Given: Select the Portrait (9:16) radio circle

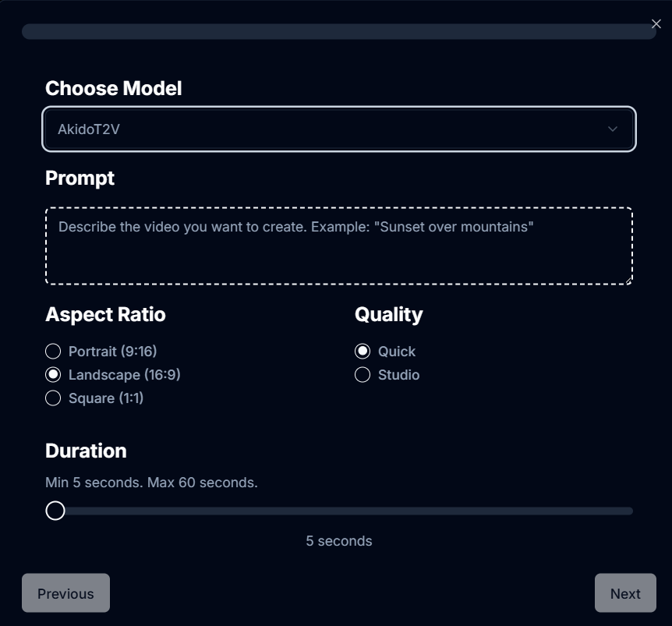Looking at the screenshot, I should tap(53, 352).
